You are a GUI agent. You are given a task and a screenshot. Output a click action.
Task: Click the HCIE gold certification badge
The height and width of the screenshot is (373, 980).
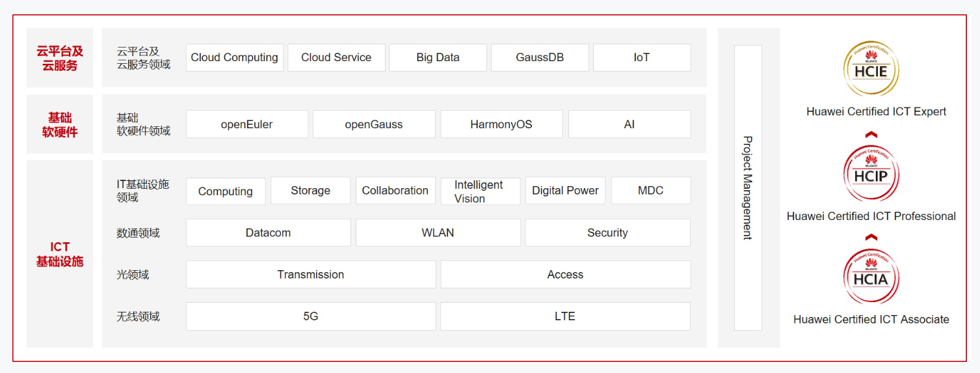(871, 70)
